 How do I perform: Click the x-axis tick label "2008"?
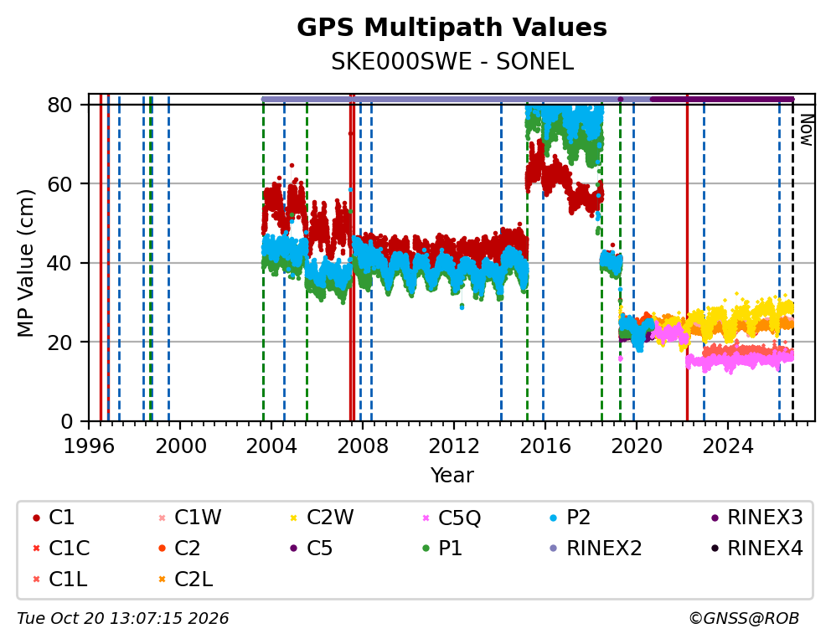pos(363,446)
